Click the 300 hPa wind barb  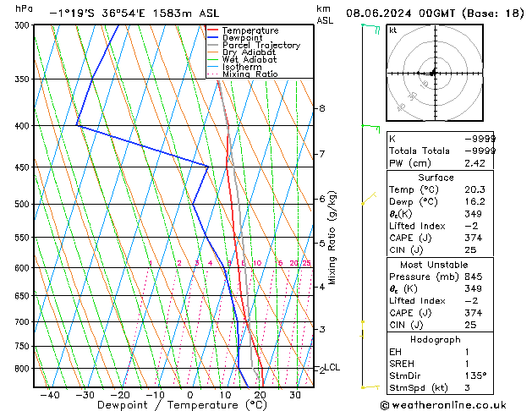(370, 28)
